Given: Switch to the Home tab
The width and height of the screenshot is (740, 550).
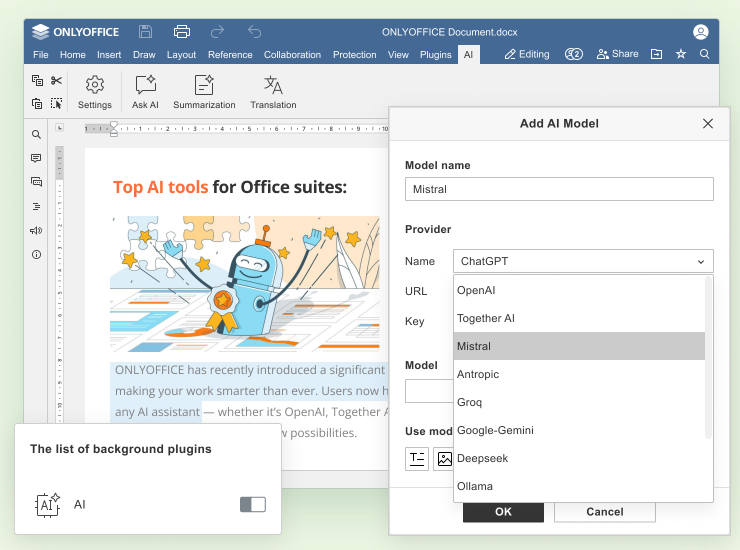Looking at the screenshot, I should click(73, 55).
